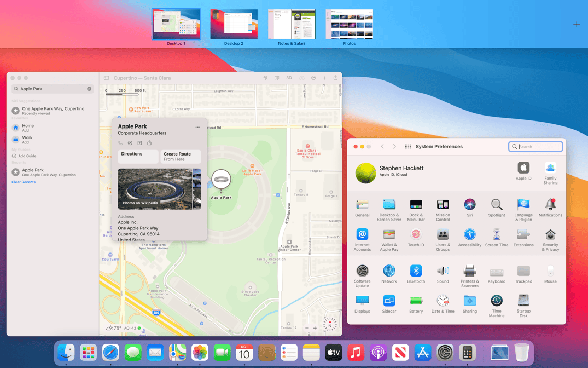Viewport: 588px width, 368px height.
Task: Toggle 3D view in Maps toolbar
Action: 289,78
